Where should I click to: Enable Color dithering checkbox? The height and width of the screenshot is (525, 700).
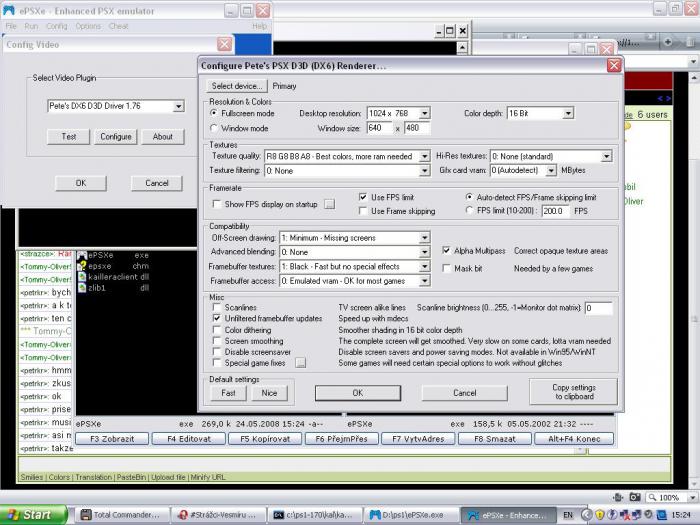click(217, 330)
